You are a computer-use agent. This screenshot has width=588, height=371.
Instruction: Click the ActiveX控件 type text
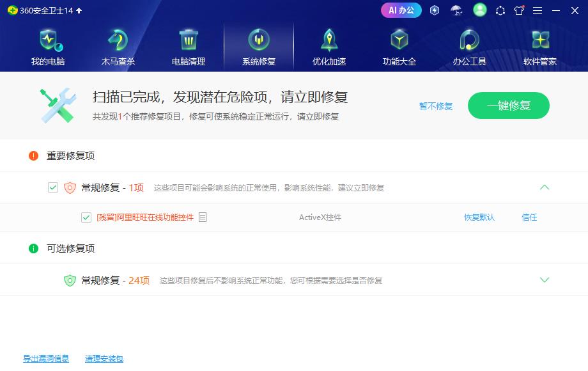(x=320, y=217)
